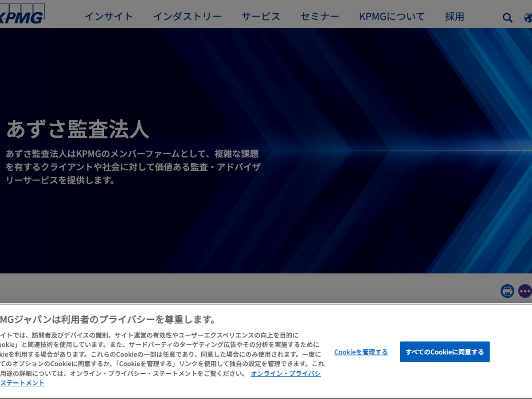This screenshot has height=399, width=532.
Task: Open the KPMGについて menu
Action: click(x=392, y=17)
